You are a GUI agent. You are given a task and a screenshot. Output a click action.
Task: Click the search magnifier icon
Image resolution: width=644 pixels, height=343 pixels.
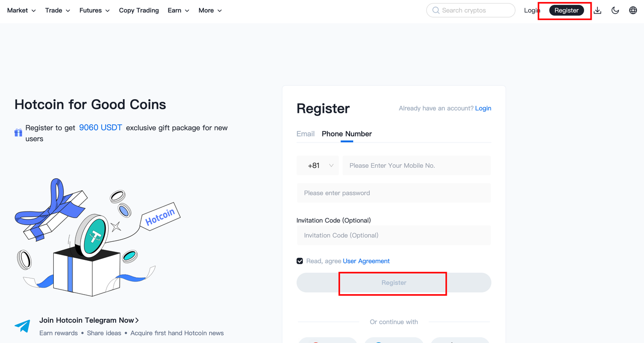(x=436, y=10)
